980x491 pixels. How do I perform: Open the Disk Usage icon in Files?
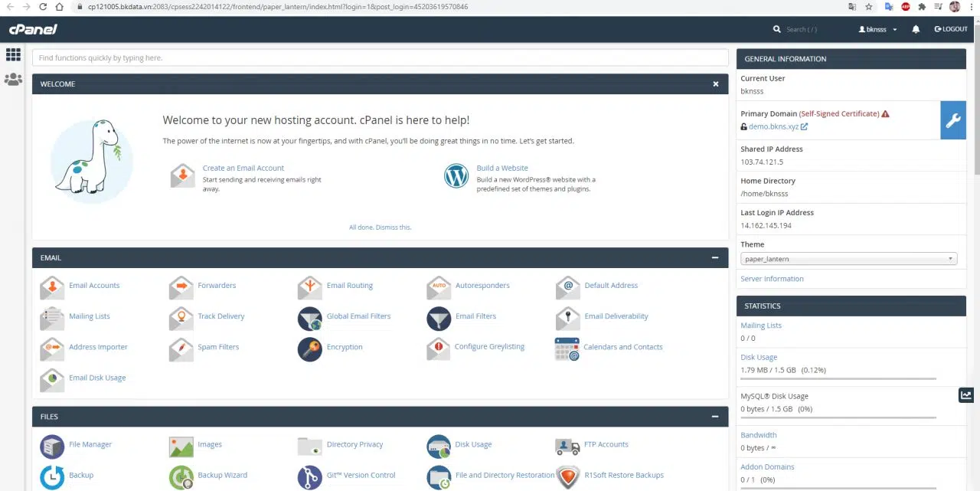pos(439,446)
